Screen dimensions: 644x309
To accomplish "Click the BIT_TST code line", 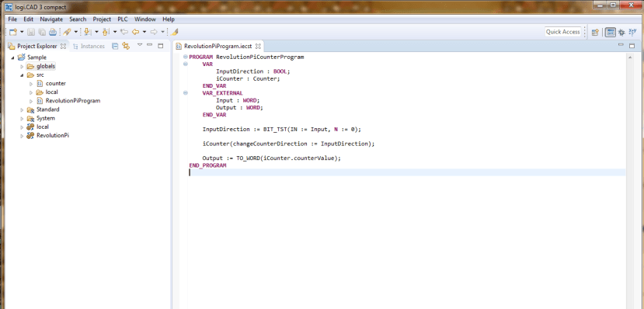I will [x=281, y=129].
